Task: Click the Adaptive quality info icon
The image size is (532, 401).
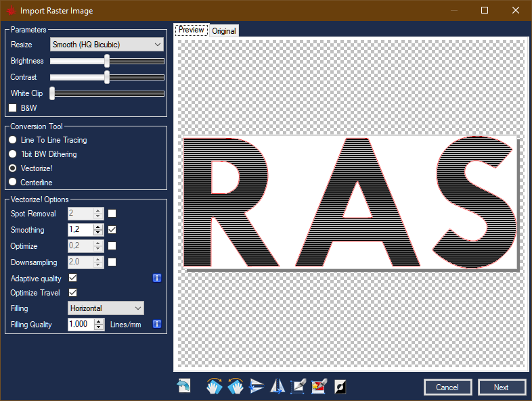Action: pos(157,278)
